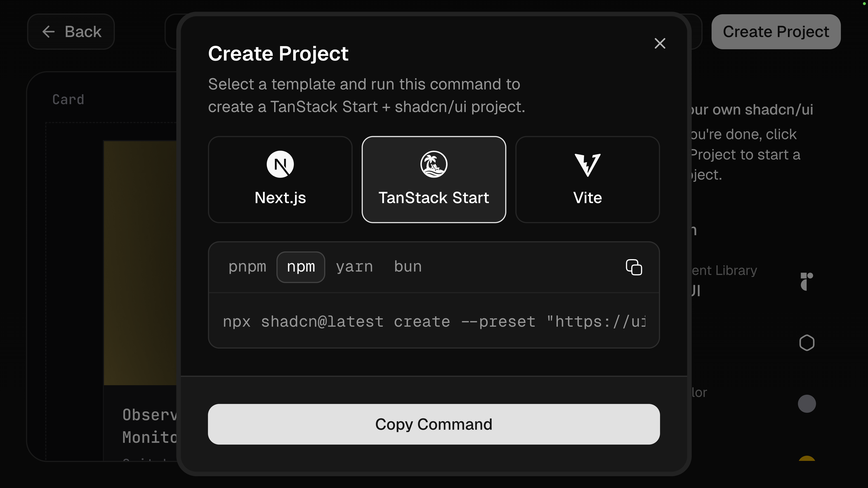Click the back arrow icon
This screenshot has height=488, width=868.
(49, 32)
